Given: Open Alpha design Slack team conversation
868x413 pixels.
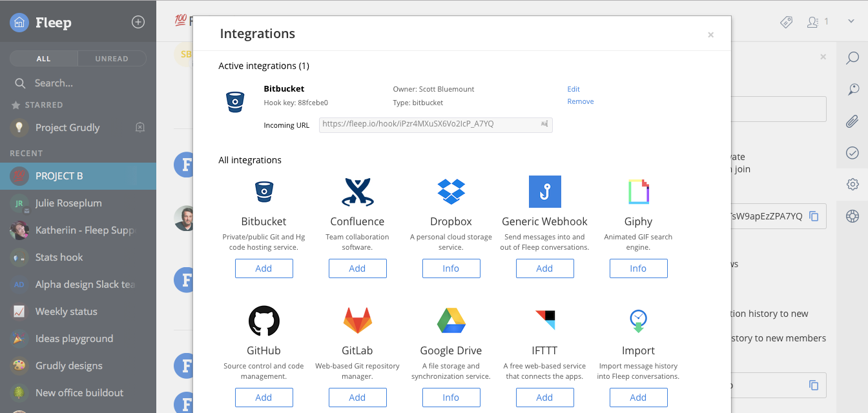Looking at the screenshot, I should pos(78,285).
